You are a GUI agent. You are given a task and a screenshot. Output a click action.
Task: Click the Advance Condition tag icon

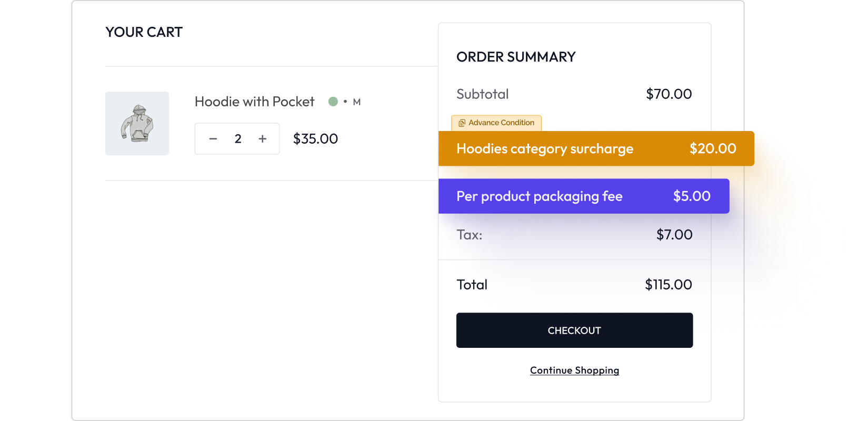point(462,123)
